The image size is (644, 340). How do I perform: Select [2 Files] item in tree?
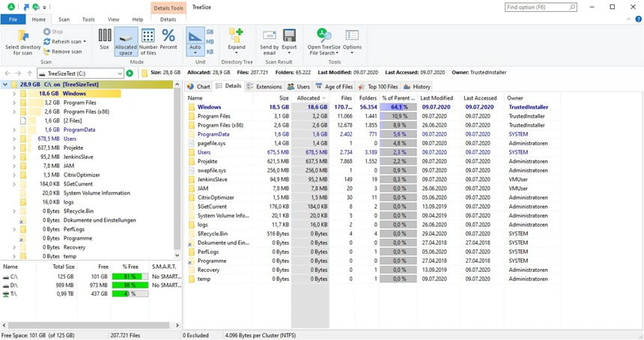pos(73,121)
